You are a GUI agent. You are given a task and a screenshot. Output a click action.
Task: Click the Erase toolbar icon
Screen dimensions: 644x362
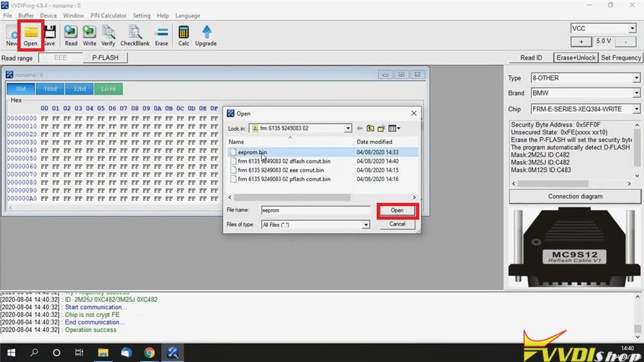tap(162, 35)
